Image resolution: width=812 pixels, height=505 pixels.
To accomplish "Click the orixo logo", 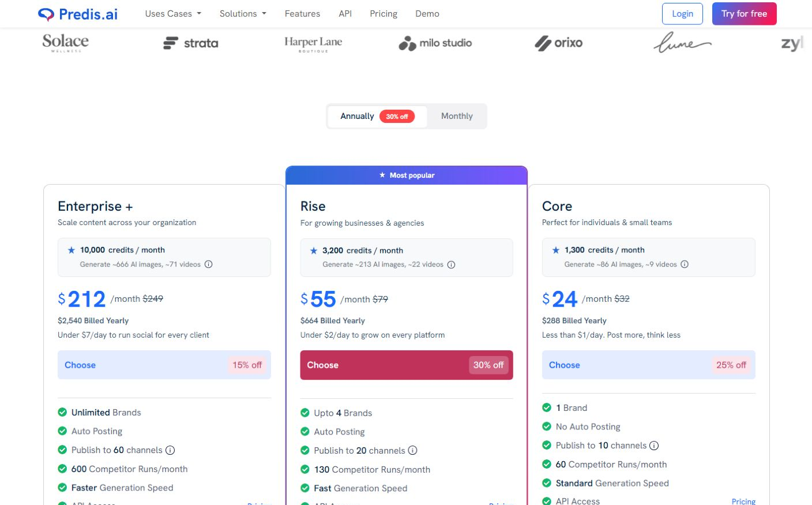I will pos(559,43).
